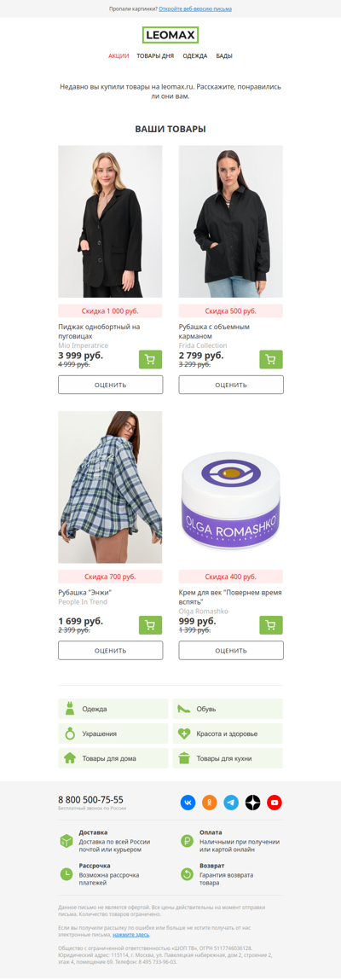The image size is (341, 980).
Task: Click the LEOMAX logo
Action: (x=170, y=35)
